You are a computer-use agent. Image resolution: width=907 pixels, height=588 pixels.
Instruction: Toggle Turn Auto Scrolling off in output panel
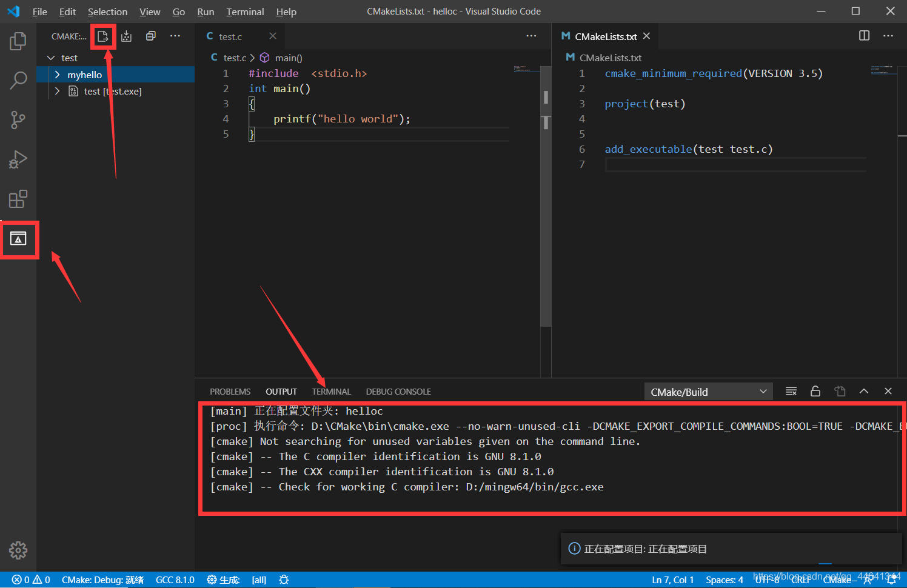[815, 391]
